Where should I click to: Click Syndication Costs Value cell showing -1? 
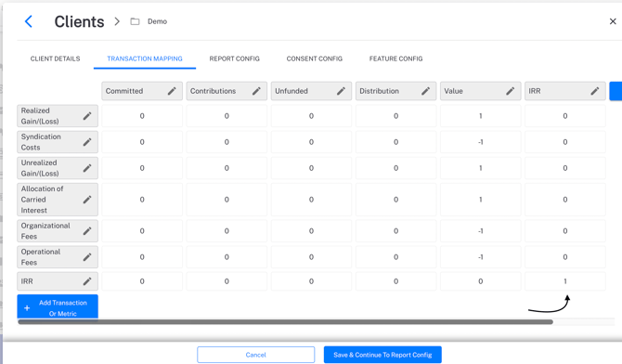480,142
